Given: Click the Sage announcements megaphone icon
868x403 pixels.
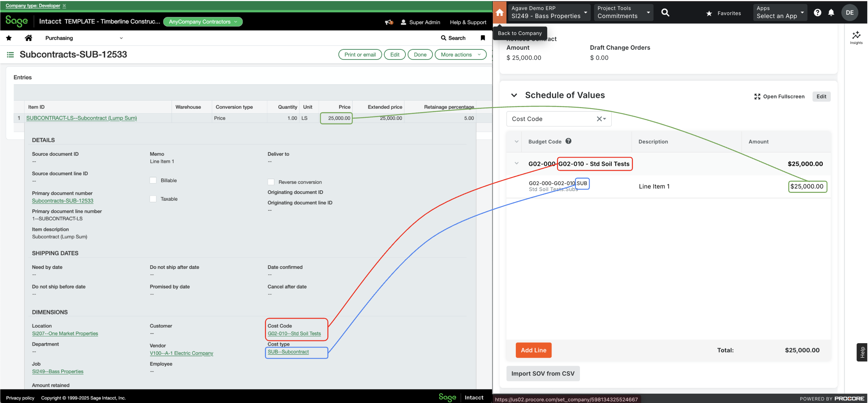Looking at the screenshot, I should 389,22.
